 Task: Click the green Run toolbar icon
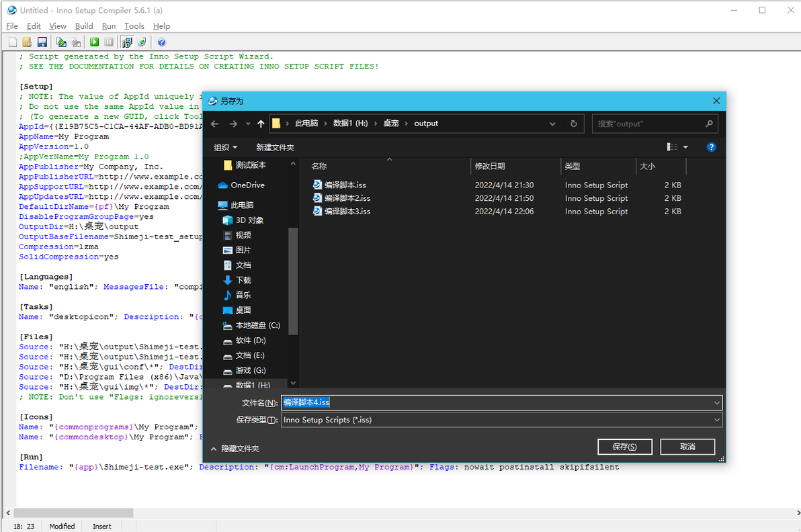click(95, 42)
